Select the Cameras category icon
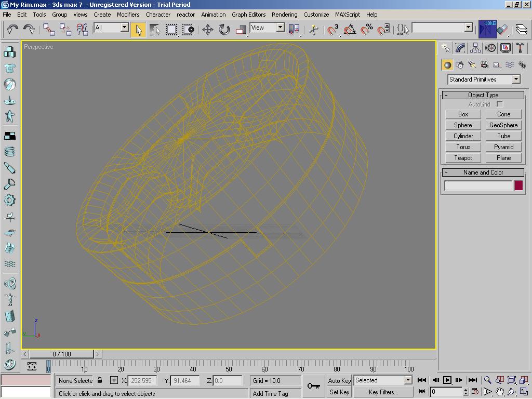 click(x=485, y=65)
